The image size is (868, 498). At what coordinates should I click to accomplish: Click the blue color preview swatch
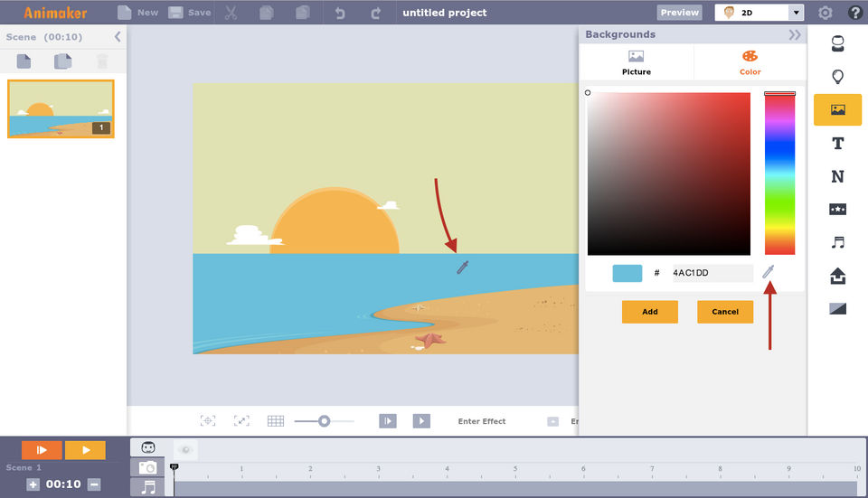(x=627, y=273)
